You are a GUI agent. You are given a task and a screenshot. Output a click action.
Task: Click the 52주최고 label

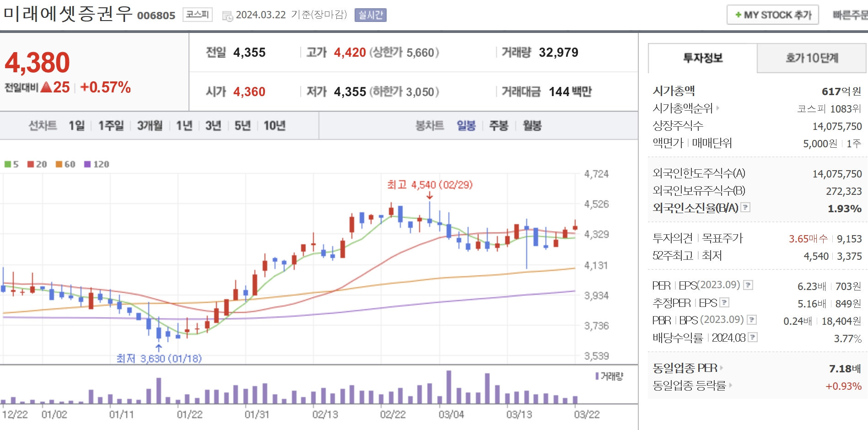click(673, 256)
